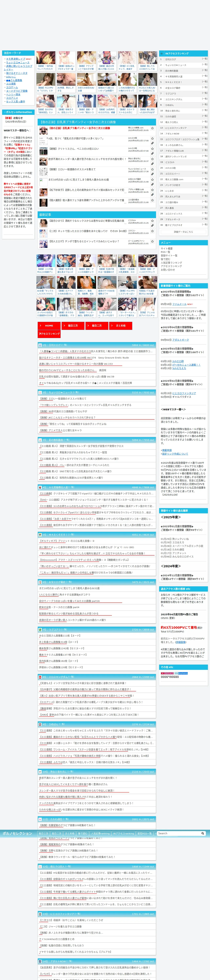
Task: Open RSS一覧 in the メニュー panel
Action: click(x=165, y=252)
